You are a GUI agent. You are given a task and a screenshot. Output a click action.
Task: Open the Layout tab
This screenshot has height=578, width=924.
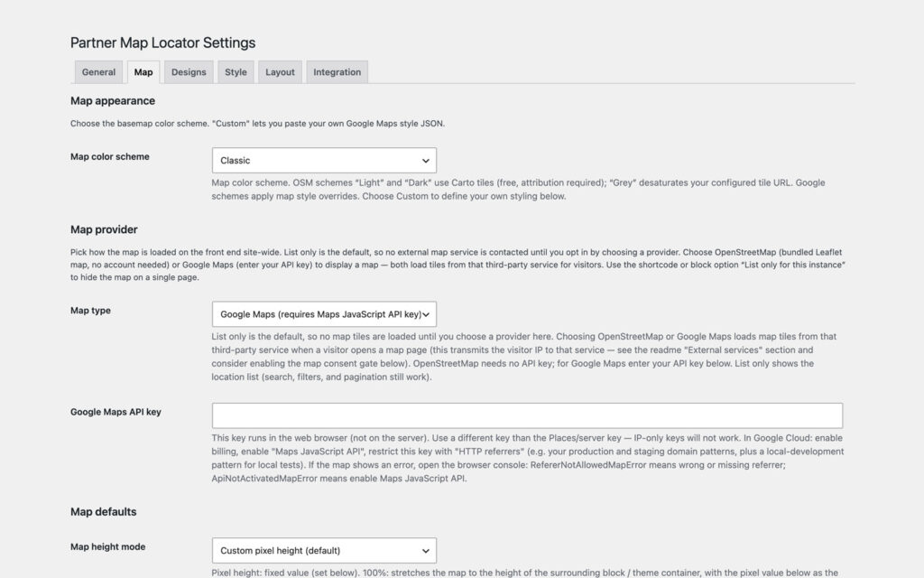(x=280, y=72)
